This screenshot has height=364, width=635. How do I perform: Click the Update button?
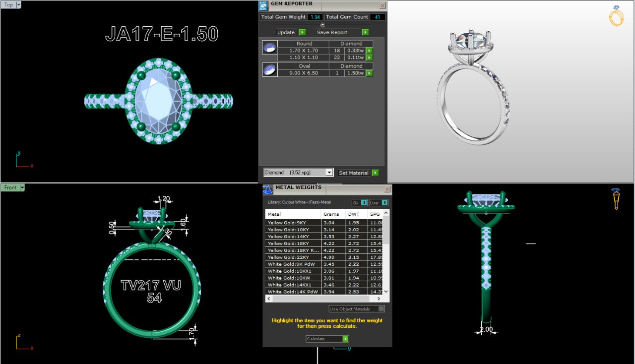(291, 32)
